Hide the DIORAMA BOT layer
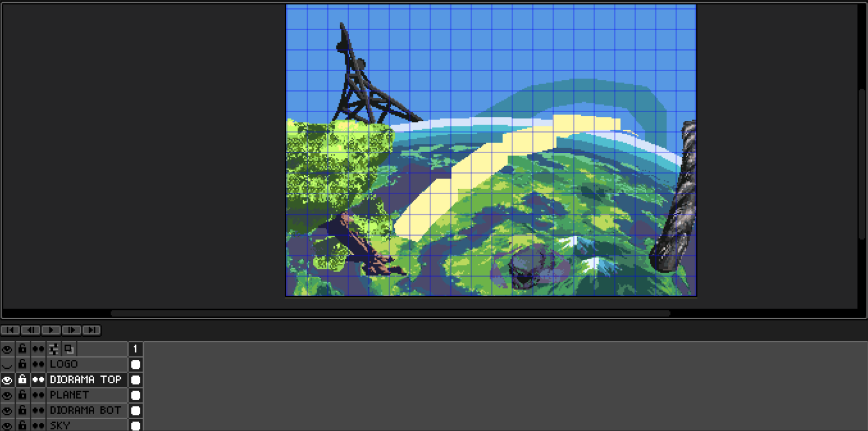This screenshot has width=868, height=431. 7,411
